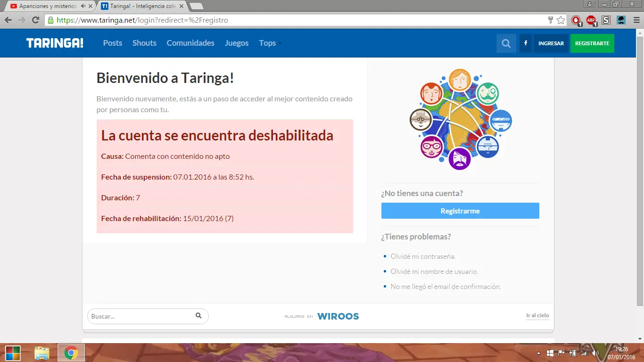Viewport: 644px width, 362px height.
Task: Select the Taringa! - Inteligencia colectiva tab
Action: click(x=142, y=6)
